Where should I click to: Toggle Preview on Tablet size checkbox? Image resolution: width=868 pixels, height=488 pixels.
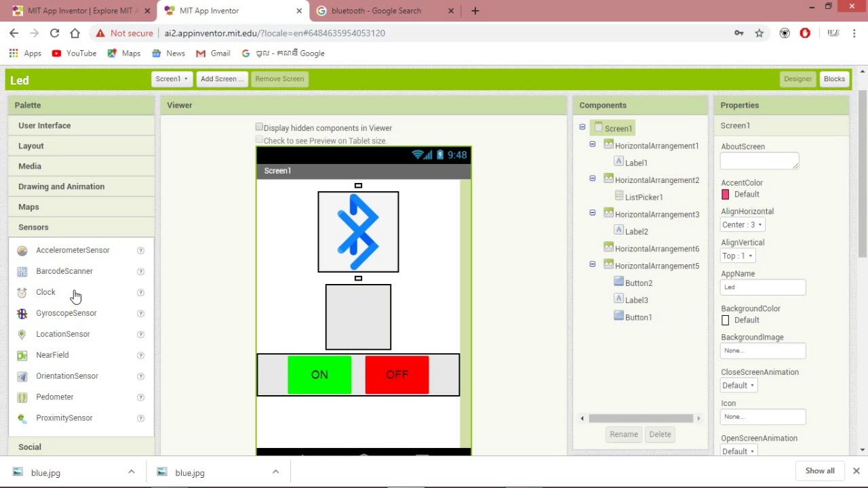pyautogui.click(x=259, y=140)
